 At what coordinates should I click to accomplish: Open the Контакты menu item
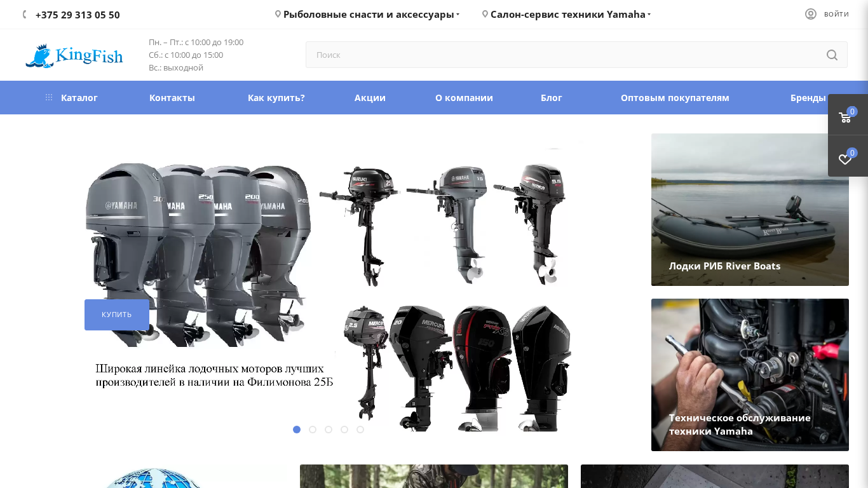click(172, 98)
